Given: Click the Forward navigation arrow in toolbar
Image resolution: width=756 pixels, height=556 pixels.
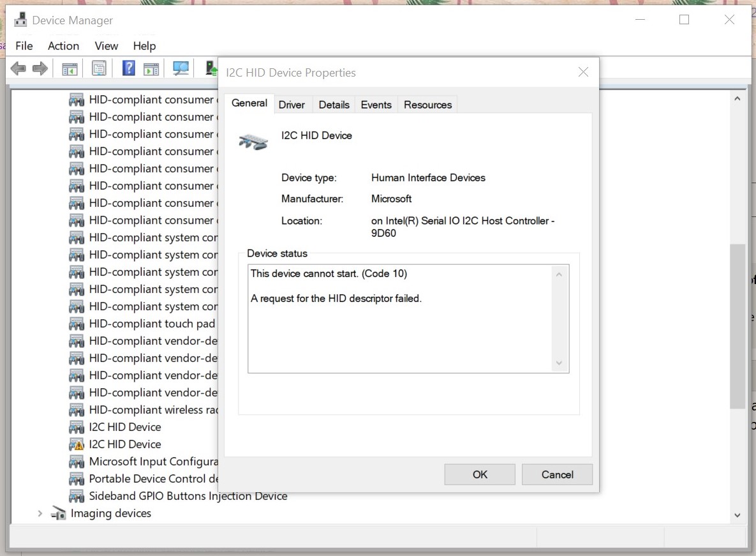Looking at the screenshot, I should (40, 68).
